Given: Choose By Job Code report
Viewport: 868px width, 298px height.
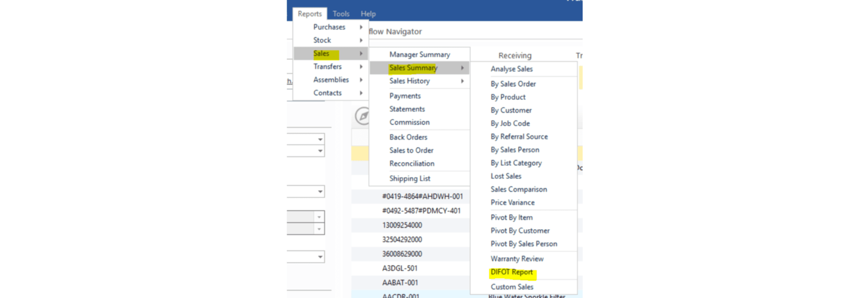Looking at the screenshot, I should click(x=524, y=124).
